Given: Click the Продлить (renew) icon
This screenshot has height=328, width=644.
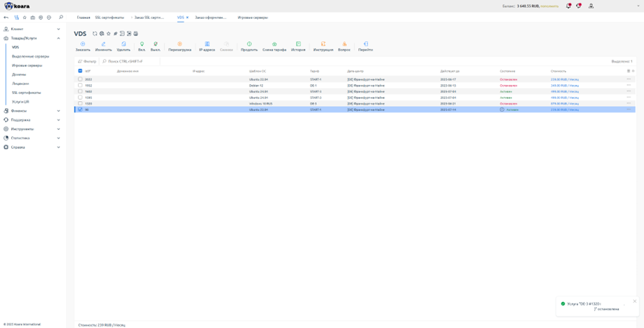Looking at the screenshot, I should click(x=249, y=46).
